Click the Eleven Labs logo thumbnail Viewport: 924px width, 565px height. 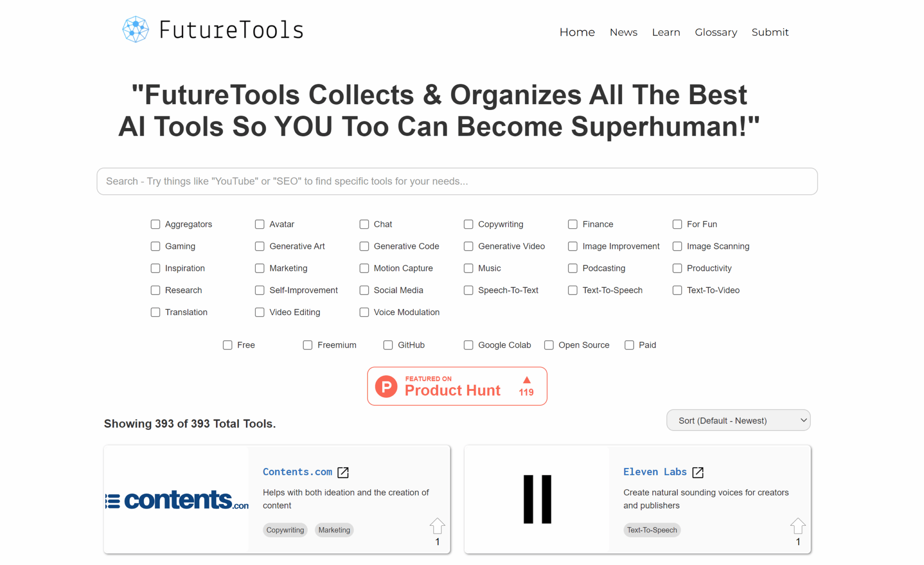(537, 499)
